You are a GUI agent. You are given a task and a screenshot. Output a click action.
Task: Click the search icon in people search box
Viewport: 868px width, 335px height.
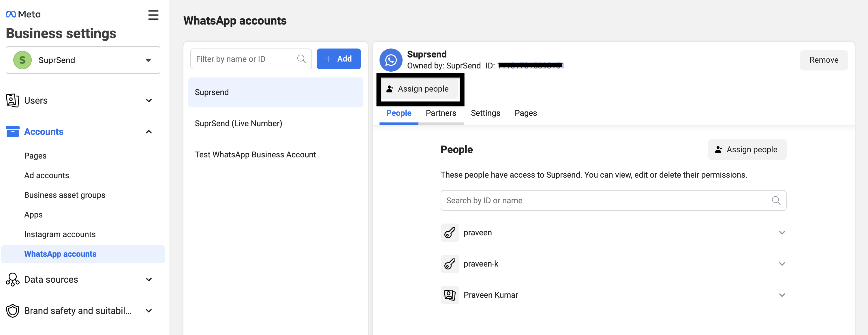click(x=776, y=200)
